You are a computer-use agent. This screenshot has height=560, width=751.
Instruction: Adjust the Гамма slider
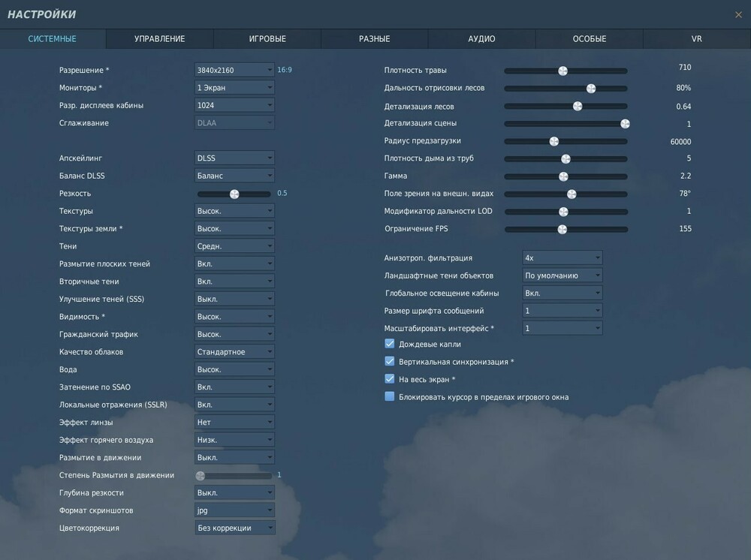562,176
